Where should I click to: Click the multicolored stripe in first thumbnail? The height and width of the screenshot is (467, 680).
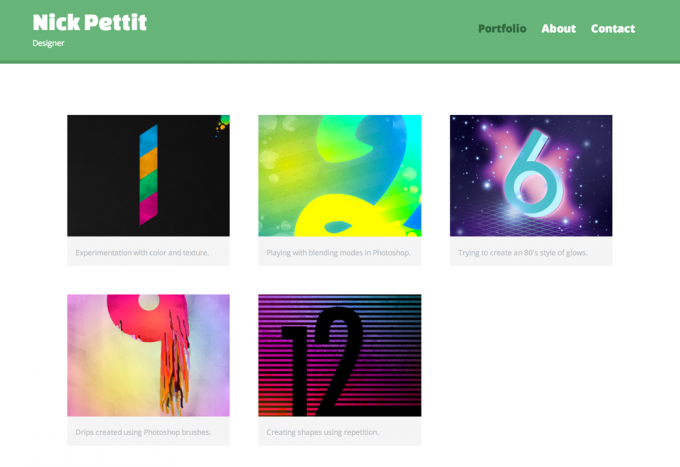(148, 175)
